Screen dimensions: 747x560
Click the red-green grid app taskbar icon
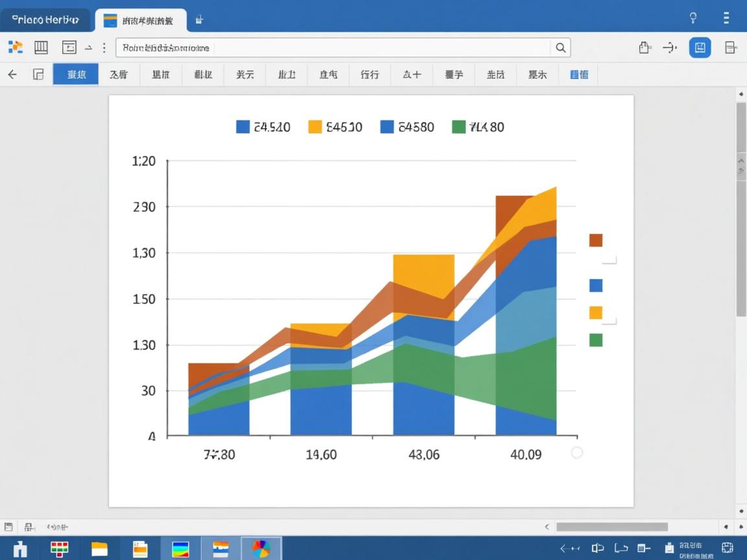[60, 548]
